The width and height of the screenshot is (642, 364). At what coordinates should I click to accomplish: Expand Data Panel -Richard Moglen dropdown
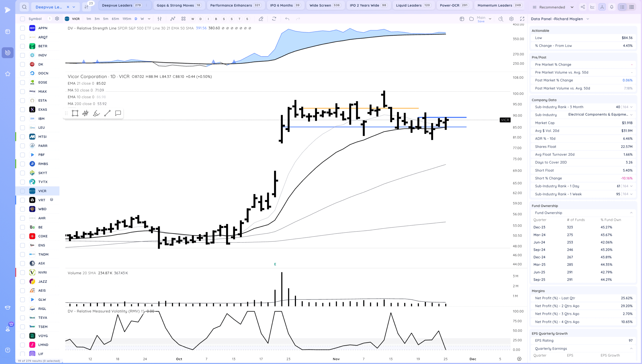[588, 19]
